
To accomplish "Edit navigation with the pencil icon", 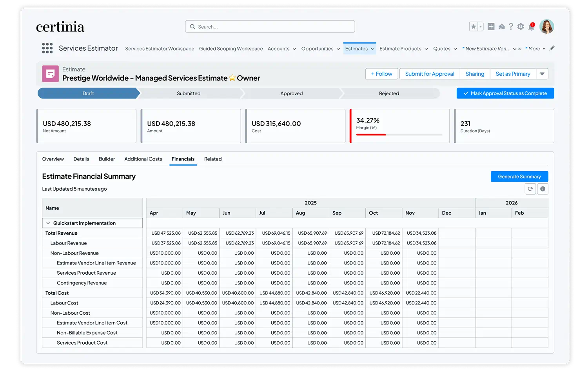I will coord(552,48).
